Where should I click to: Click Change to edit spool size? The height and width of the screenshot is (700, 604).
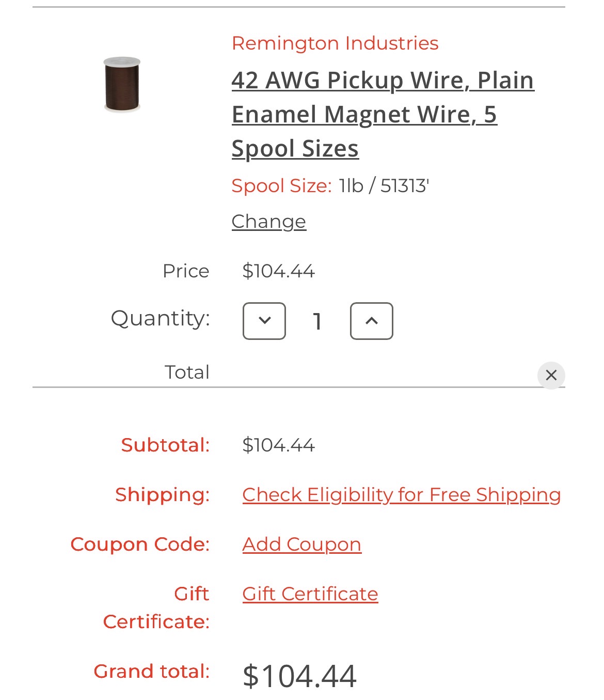tap(269, 222)
